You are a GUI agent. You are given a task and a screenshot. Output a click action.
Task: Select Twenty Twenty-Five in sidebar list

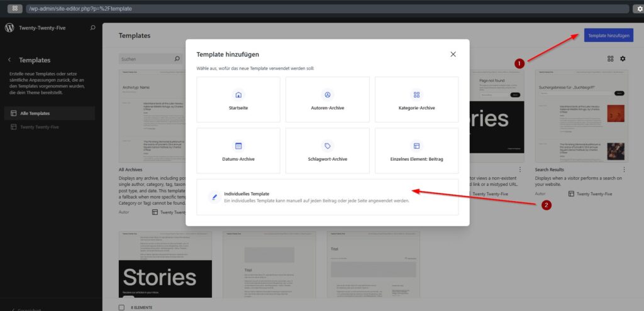point(49,127)
